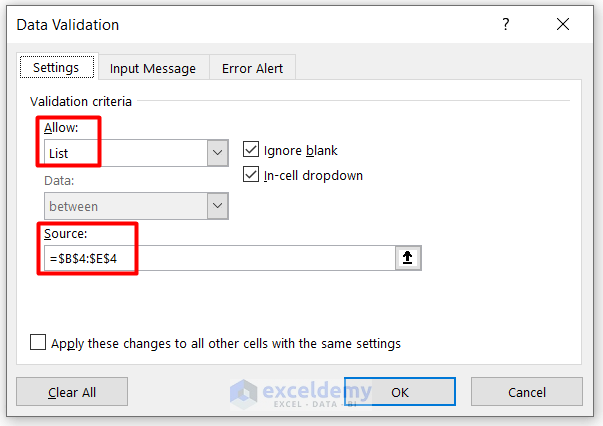The image size is (603, 426).
Task: Click the Cancel button
Action: (x=526, y=392)
